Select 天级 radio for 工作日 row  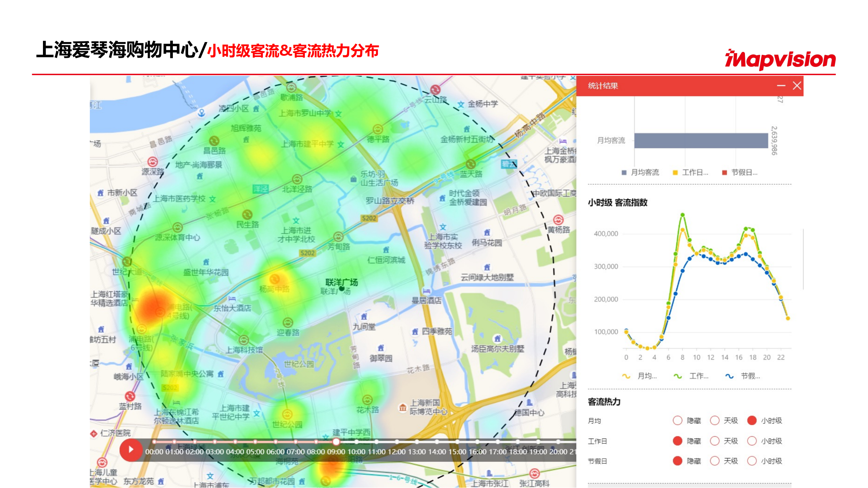[x=715, y=441]
